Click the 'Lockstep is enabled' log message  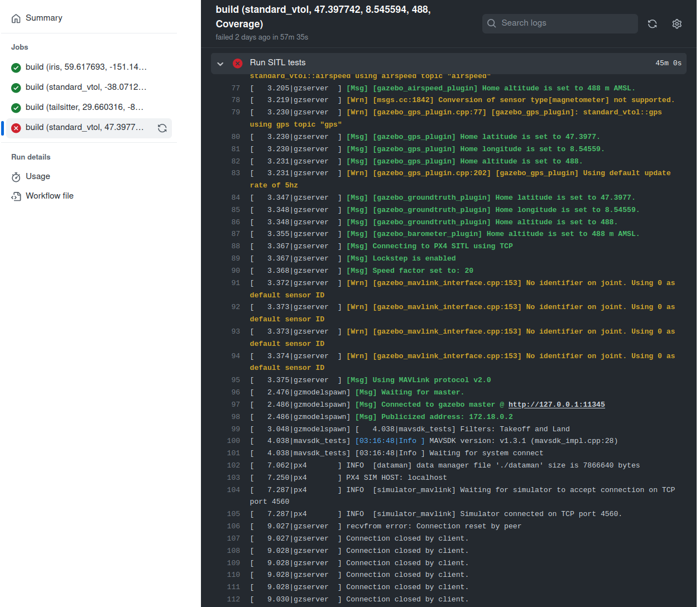414,258
